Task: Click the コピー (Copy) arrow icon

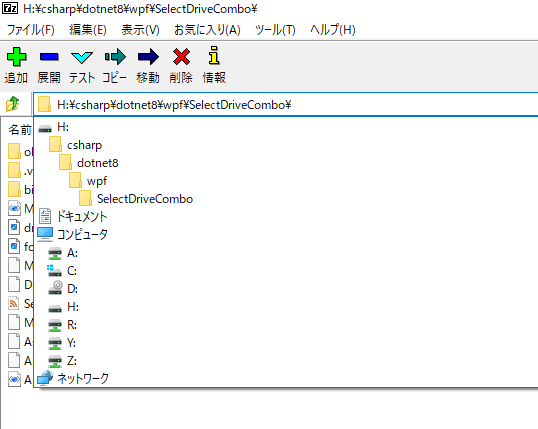Action: point(115,57)
